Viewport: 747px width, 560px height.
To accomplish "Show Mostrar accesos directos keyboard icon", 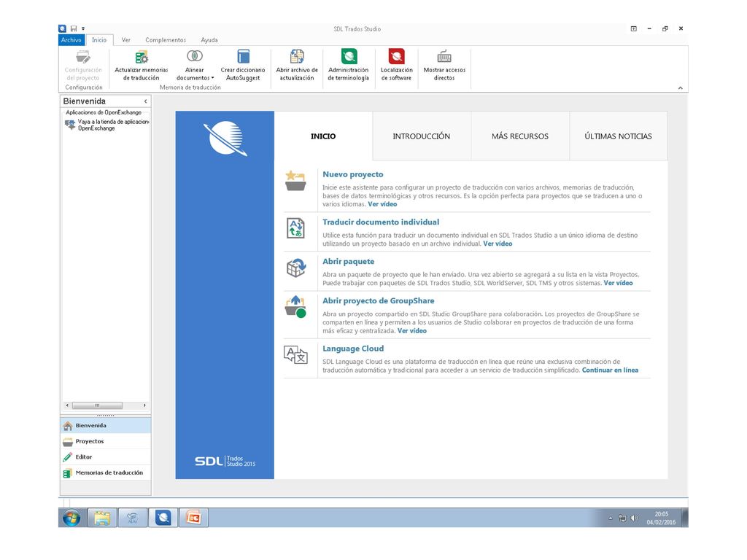I will coord(444,56).
